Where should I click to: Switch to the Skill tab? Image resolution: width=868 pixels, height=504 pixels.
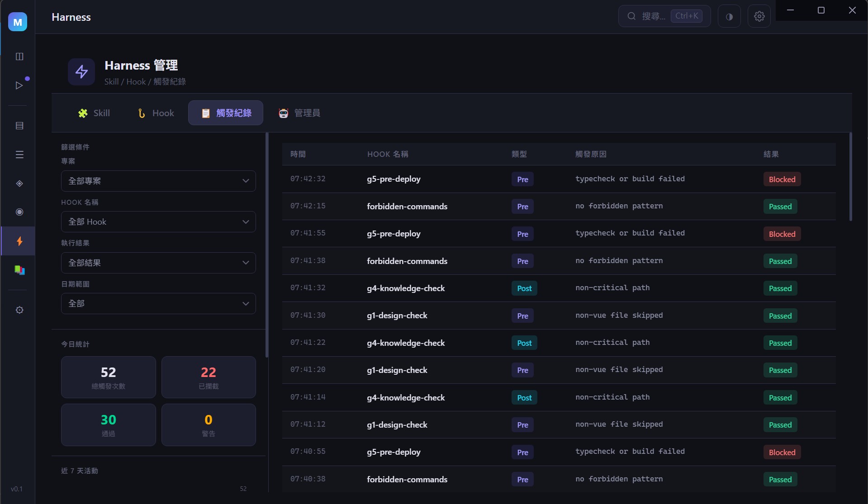pos(94,113)
